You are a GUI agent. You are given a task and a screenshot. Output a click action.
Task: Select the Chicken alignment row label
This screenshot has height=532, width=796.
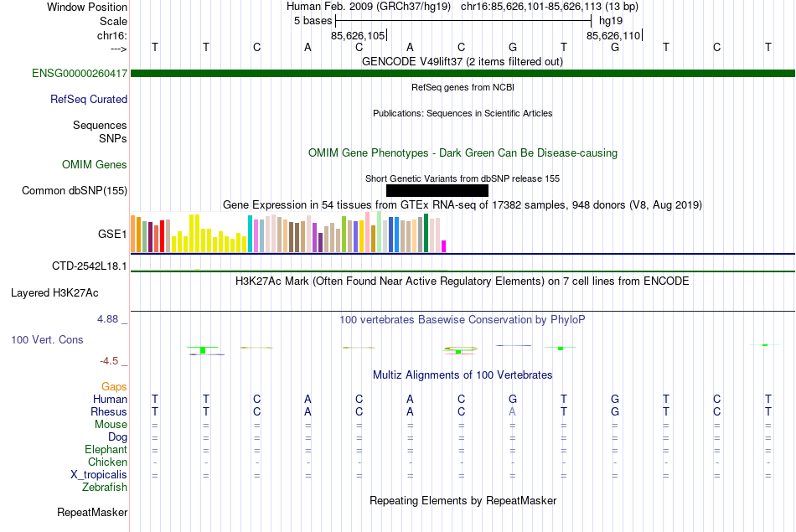(107, 462)
